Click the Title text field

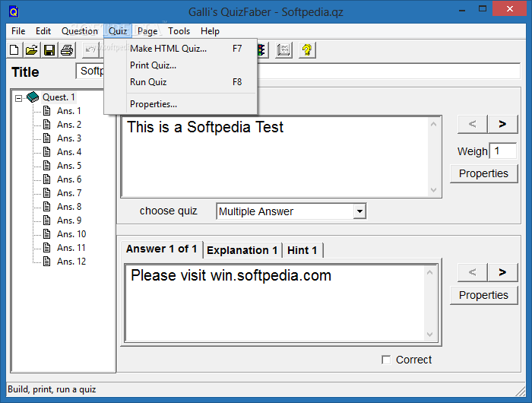[x=298, y=71]
